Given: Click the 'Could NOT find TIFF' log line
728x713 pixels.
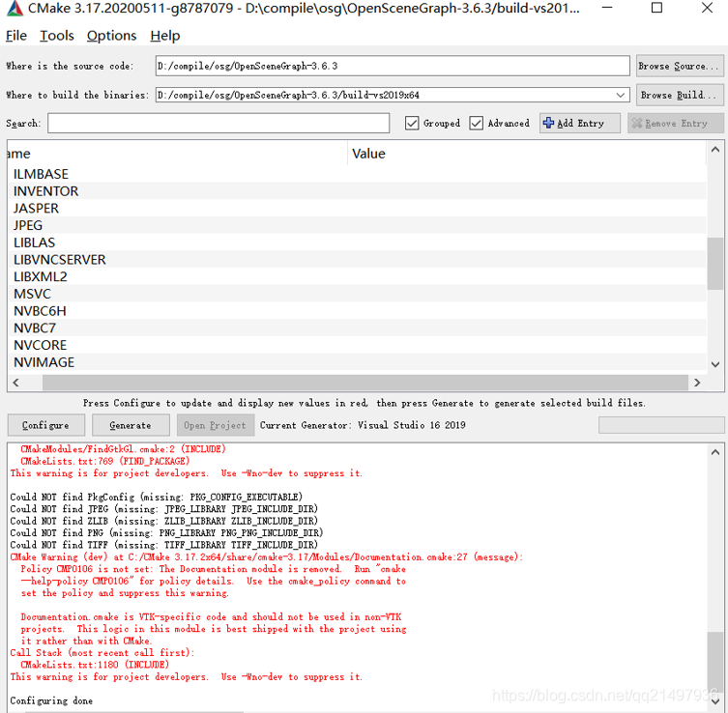Looking at the screenshot, I should 164,545.
